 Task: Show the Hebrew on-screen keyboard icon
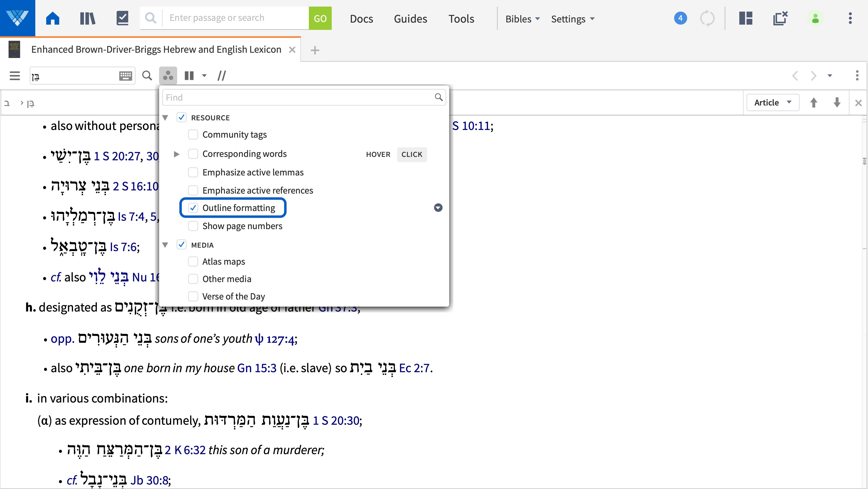tap(126, 75)
